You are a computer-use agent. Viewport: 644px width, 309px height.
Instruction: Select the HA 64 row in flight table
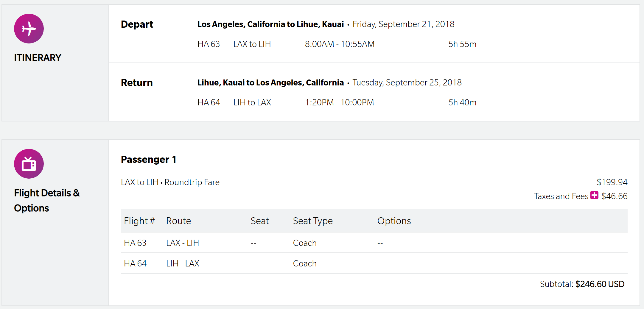tap(135, 263)
